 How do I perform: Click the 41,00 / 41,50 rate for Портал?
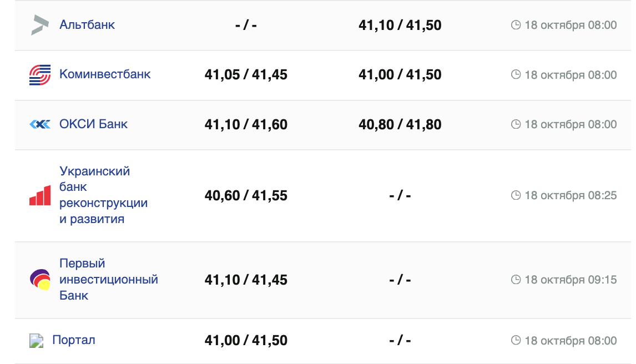(x=246, y=340)
